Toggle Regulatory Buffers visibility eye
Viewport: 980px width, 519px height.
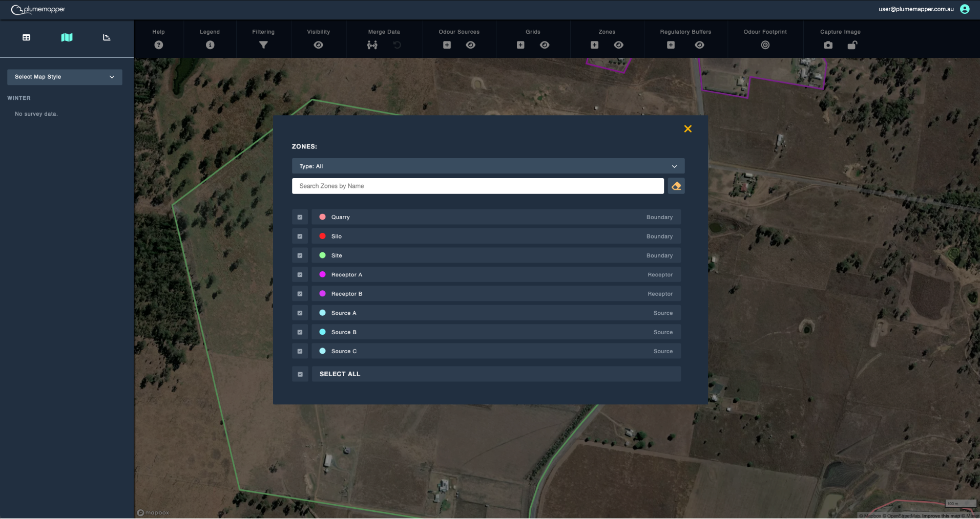[x=700, y=45]
